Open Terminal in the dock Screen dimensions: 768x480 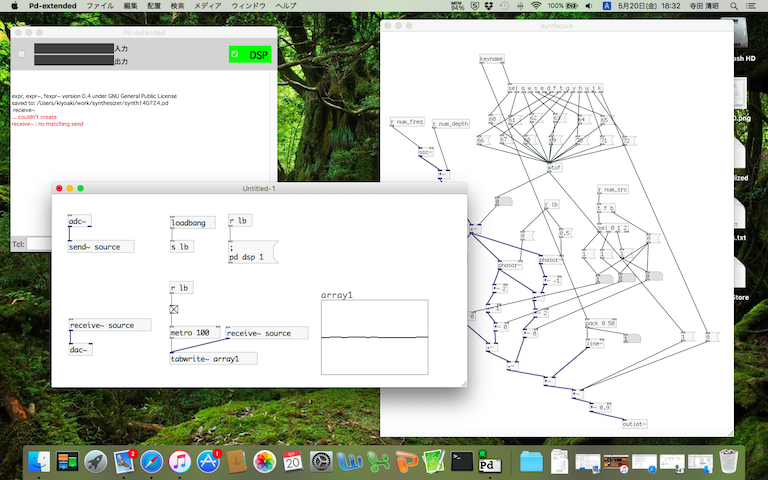(x=462, y=461)
